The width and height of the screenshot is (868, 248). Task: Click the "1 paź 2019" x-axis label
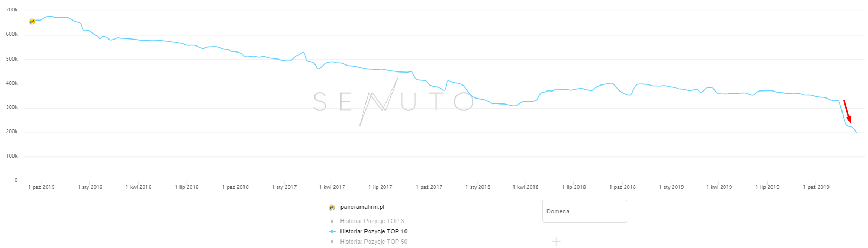tap(816, 187)
